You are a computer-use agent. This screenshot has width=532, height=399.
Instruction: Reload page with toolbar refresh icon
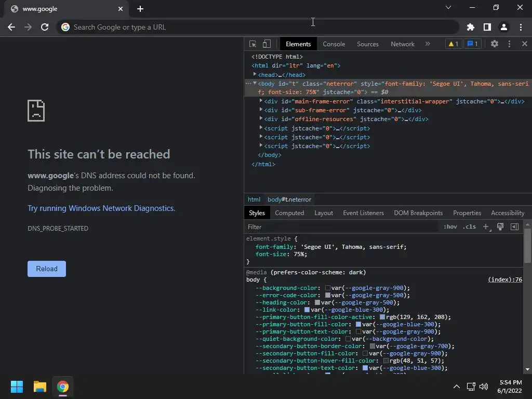point(45,27)
